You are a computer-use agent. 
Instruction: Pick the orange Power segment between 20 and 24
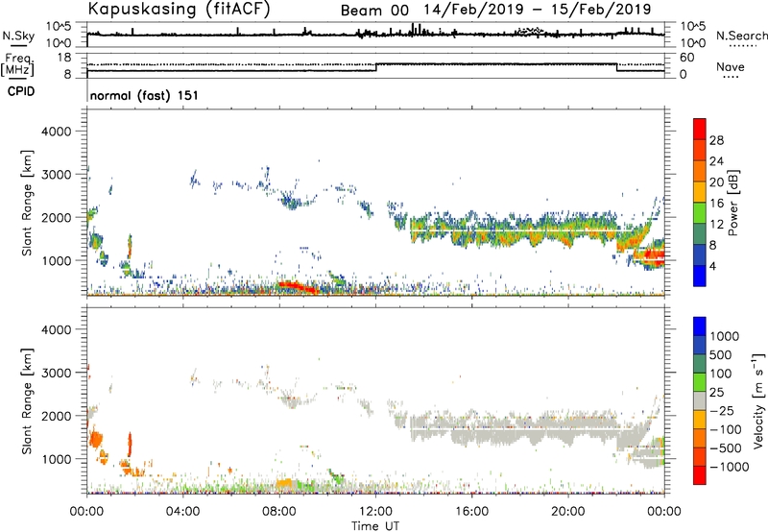(x=700, y=171)
